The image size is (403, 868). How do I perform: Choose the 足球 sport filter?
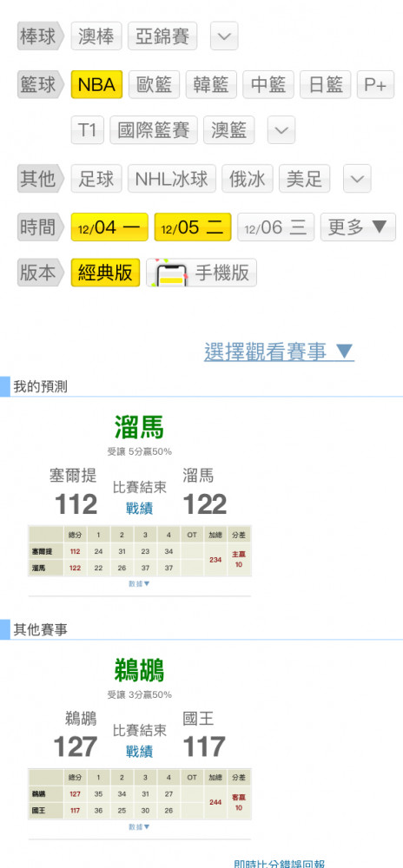pyautogui.click(x=96, y=179)
